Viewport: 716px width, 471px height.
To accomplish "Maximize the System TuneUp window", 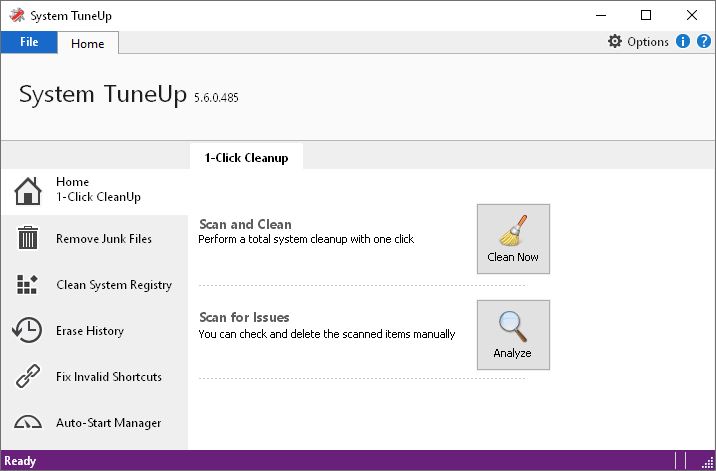I will (x=645, y=15).
